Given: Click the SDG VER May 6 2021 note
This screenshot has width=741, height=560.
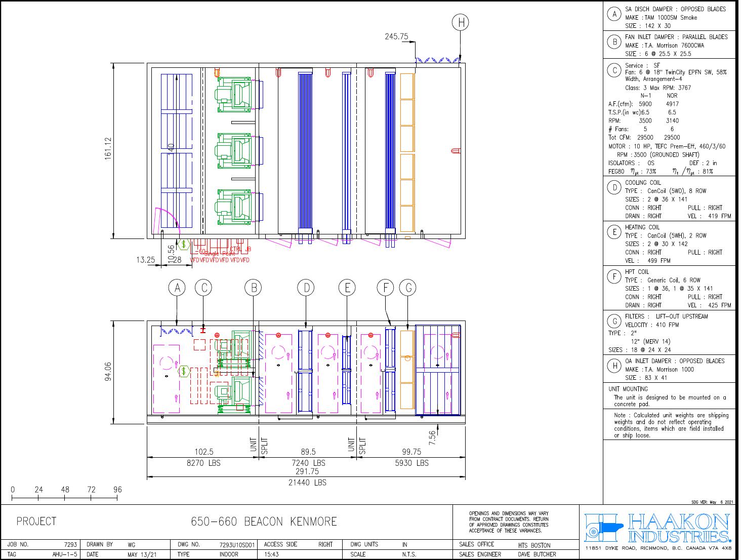Looking at the screenshot, I should coord(712,502).
